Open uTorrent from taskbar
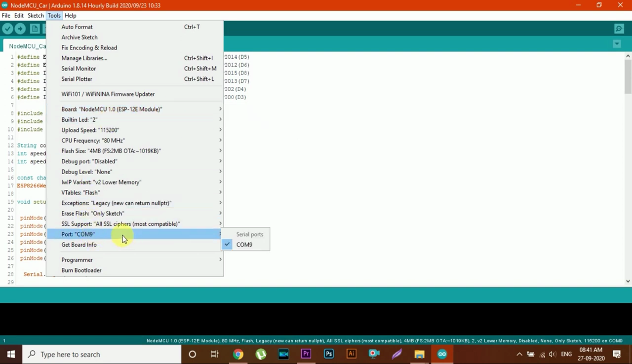The width and height of the screenshot is (632, 364). tap(261, 354)
